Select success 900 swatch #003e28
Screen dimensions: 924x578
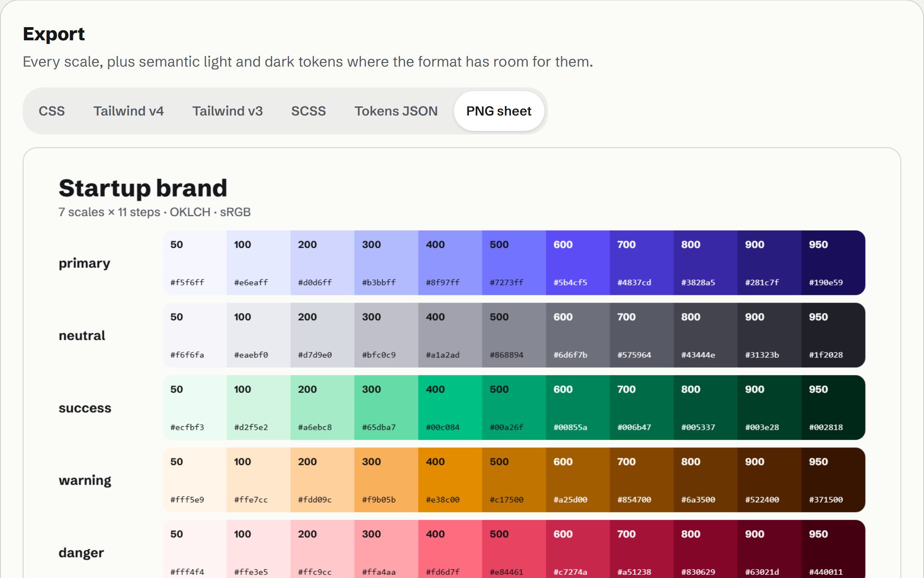coord(770,408)
